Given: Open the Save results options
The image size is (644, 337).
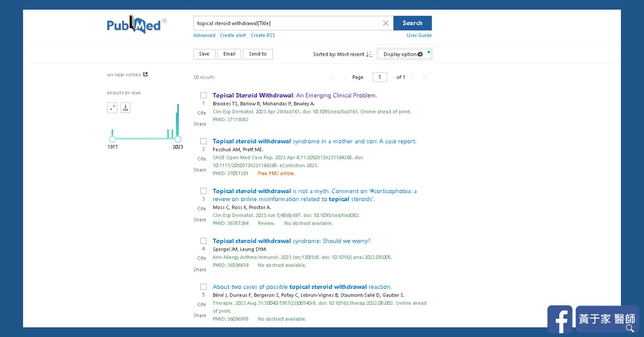Looking at the screenshot, I should click(x=204, y=54).
